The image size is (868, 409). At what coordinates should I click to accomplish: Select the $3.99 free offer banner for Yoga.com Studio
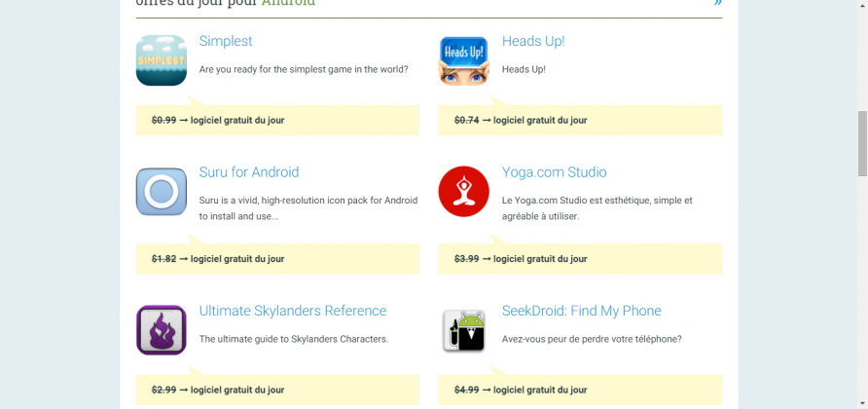coord(580,259)
